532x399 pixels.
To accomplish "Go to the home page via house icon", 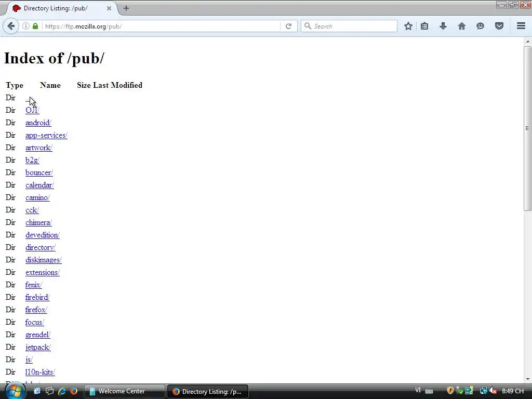I will point(462,26).
